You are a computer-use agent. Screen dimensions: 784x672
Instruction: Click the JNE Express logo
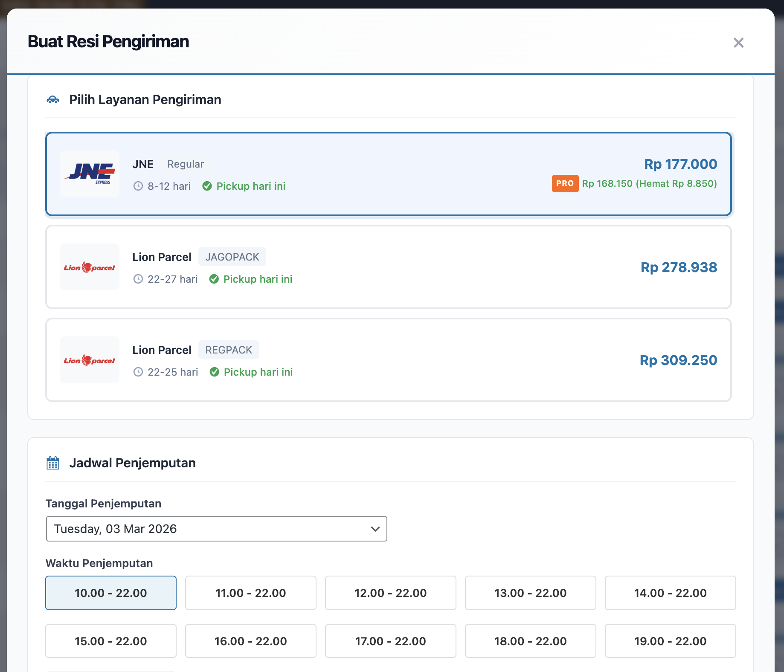pyautogui.click(x=90, y=174)
